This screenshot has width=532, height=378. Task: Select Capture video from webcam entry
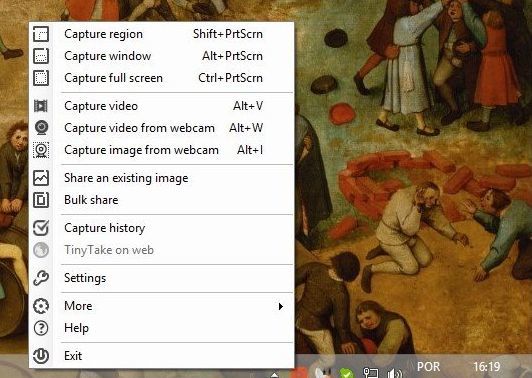tap(139, 128)
